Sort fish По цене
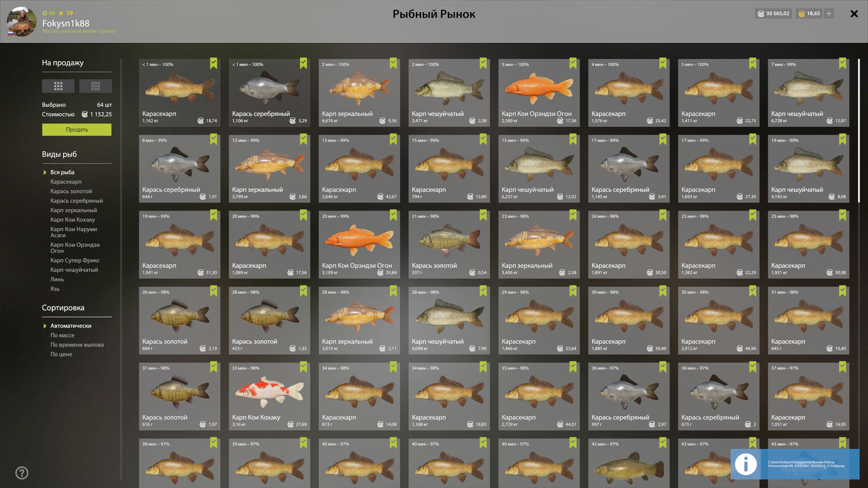This screenshot has width=868, height=488. 61,354
